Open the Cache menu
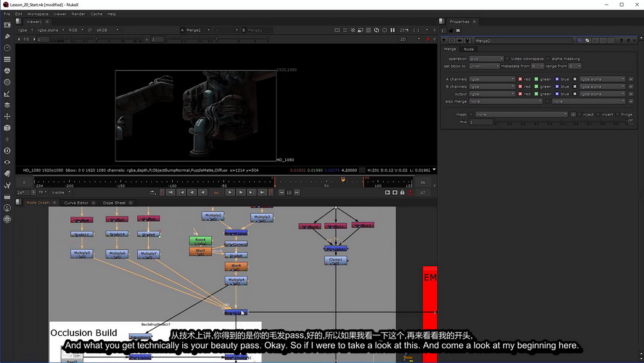This screenshot has height=363, width=644. tap(97, 14)
